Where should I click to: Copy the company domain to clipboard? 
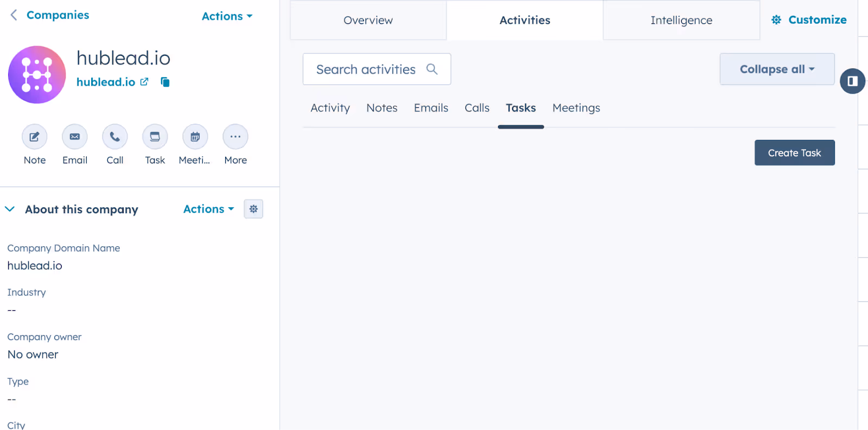click(x=165, y=82)
